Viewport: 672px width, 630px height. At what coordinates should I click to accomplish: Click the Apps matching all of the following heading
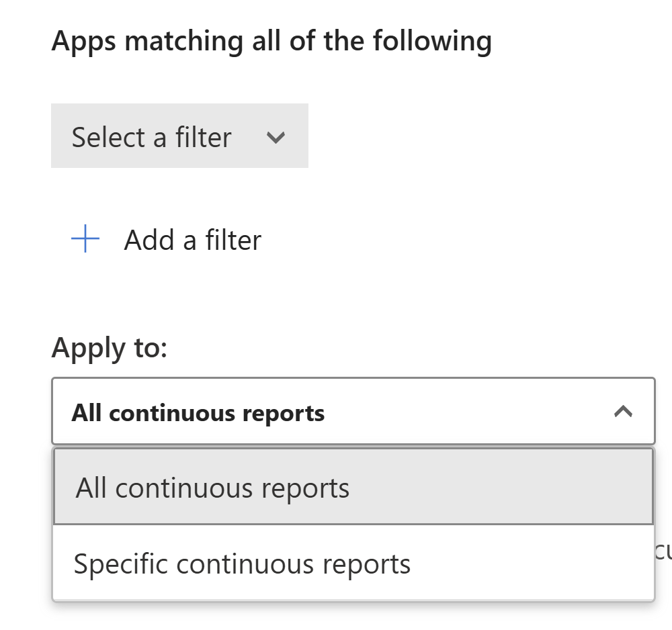point(271,41)
